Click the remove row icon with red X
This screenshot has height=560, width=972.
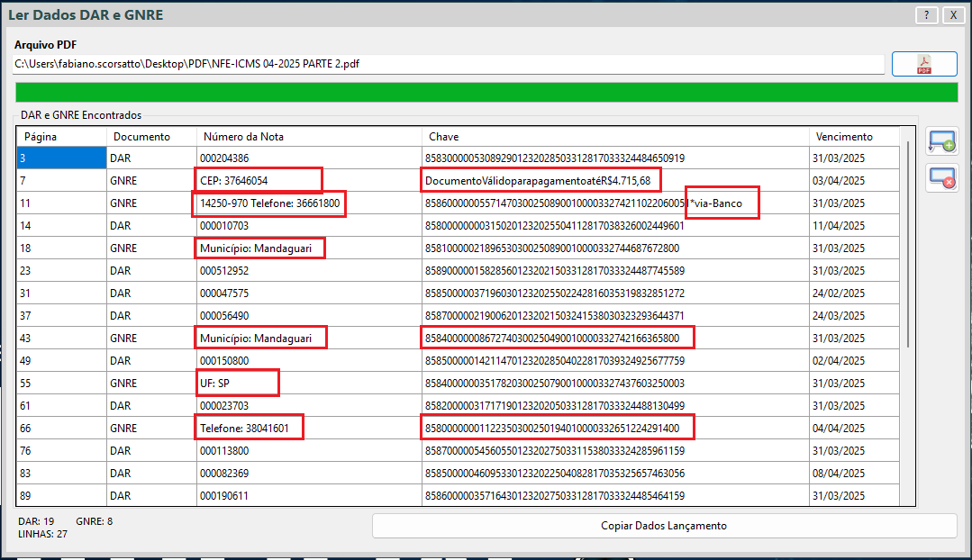(x=941, y=177)
